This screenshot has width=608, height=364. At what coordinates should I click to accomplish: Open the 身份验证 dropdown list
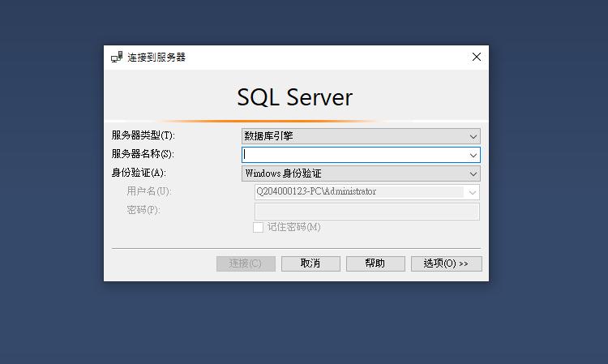tap(361, 173)
